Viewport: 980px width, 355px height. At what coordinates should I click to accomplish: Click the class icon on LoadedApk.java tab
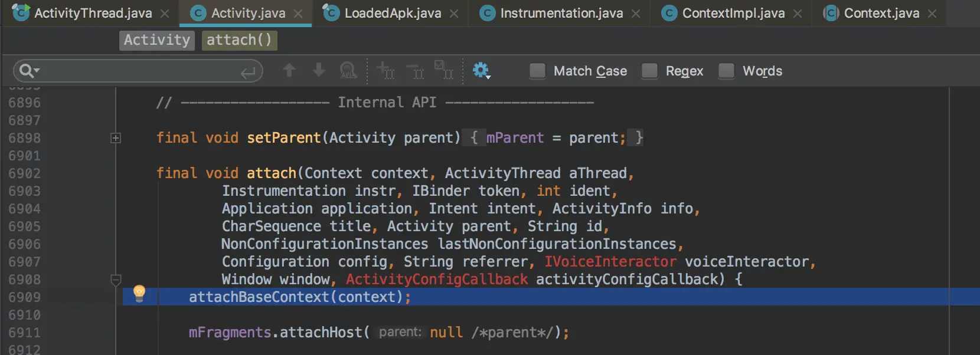click(x=331, y=12)
